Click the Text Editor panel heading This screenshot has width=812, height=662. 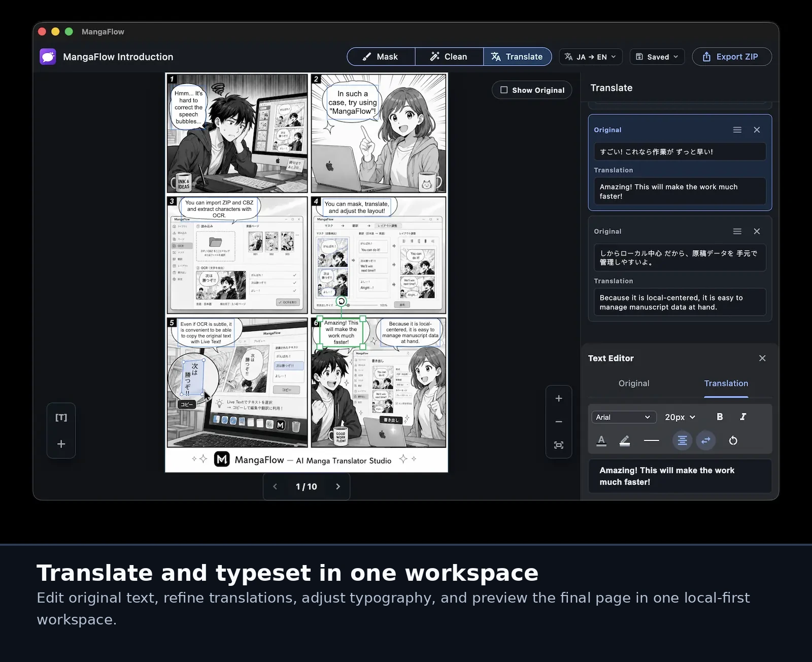[611, 358]
